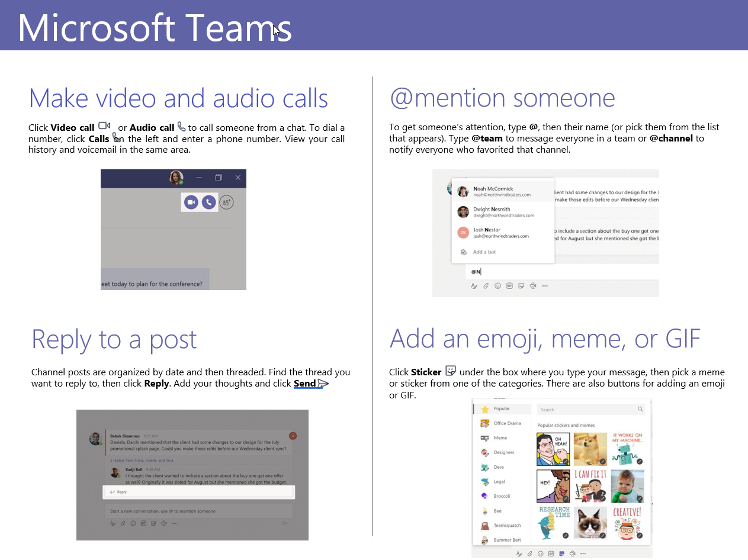The image size is (748, 560).
Task: Click Kadji Bell's avatar in the thread
Action: coord(116,472)
